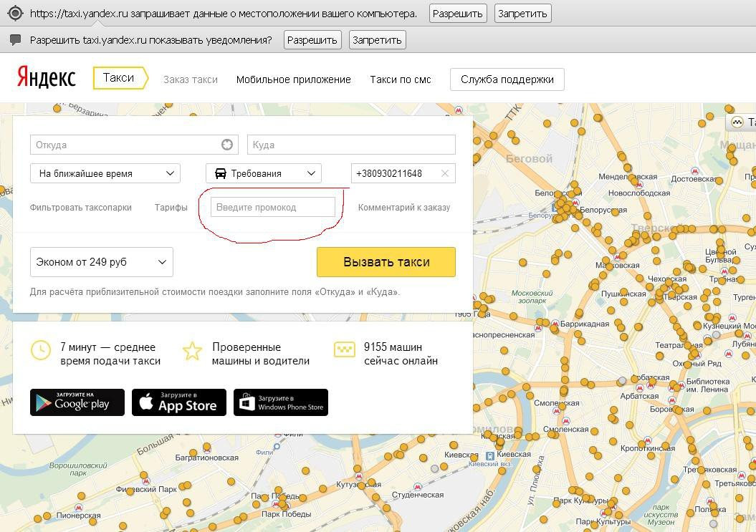The height and width of the screenshot is (532, 756).
Task: Click the Баррикадная metro station marker
Action: 555,324
